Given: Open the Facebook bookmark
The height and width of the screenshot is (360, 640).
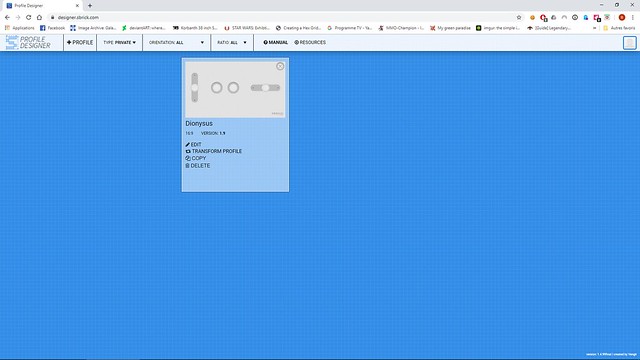Looking at the screenshot, I should point(52,28).
